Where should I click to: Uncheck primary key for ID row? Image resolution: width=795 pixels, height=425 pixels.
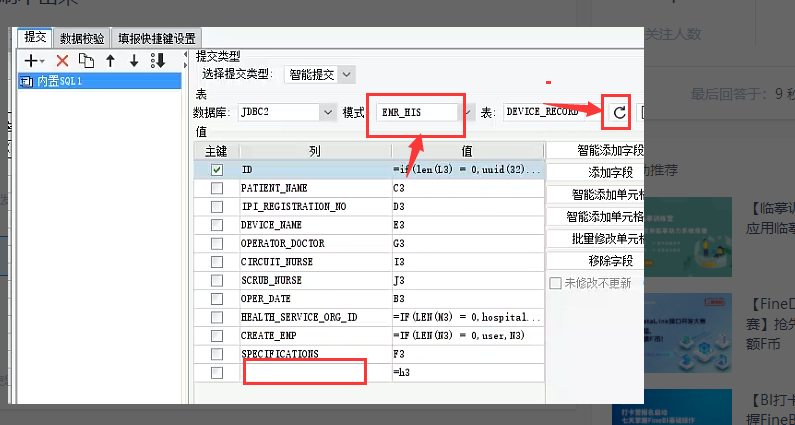point(217,170)
